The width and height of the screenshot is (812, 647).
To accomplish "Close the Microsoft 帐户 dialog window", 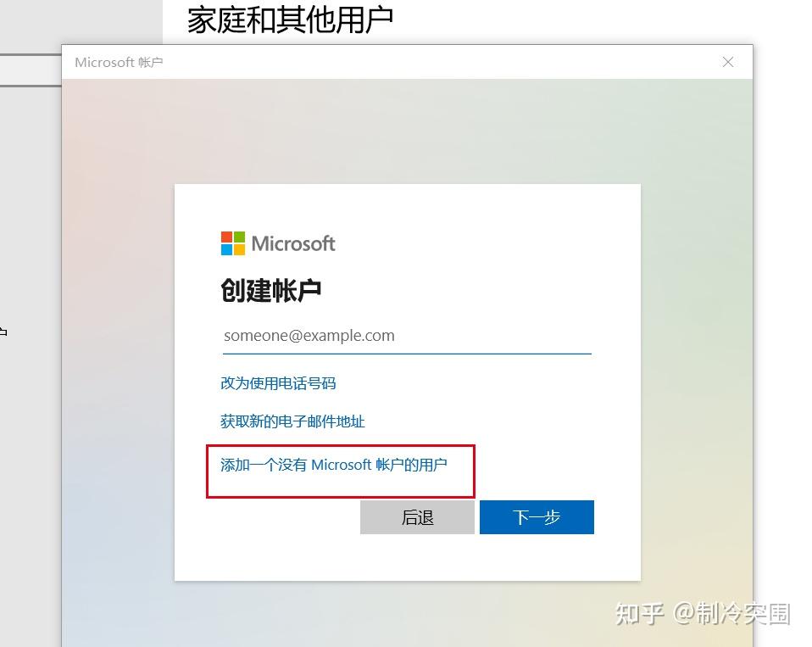I will point(727,62).
